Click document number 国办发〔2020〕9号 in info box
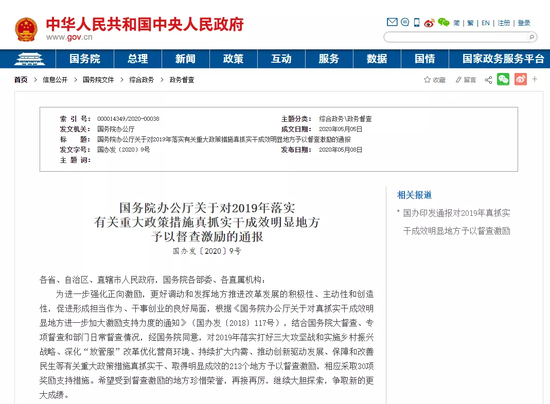Screen dimensions: 550x404 [x=123, y=150]
